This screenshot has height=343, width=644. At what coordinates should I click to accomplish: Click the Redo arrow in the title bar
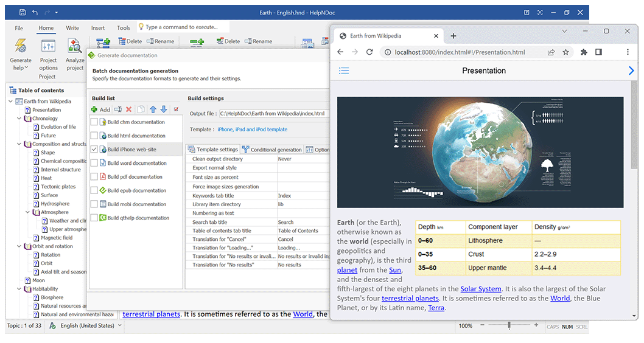point(47,12)
